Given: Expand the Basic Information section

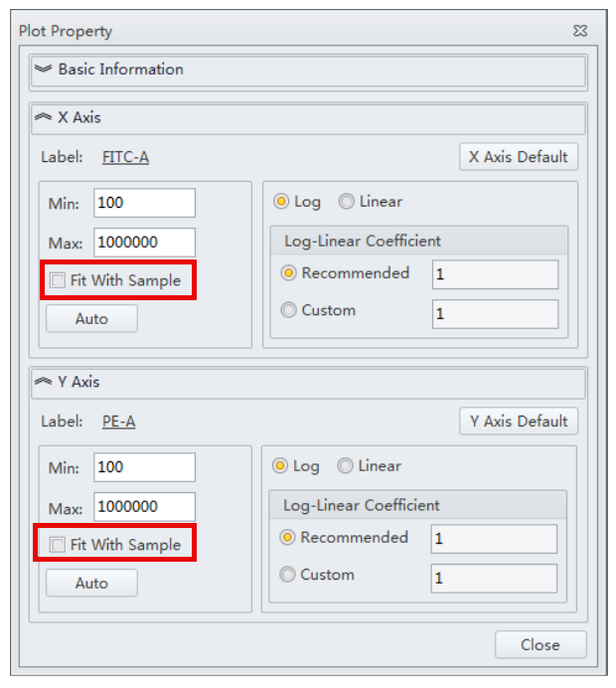Looking at the screenshot, I should [43, 70].
